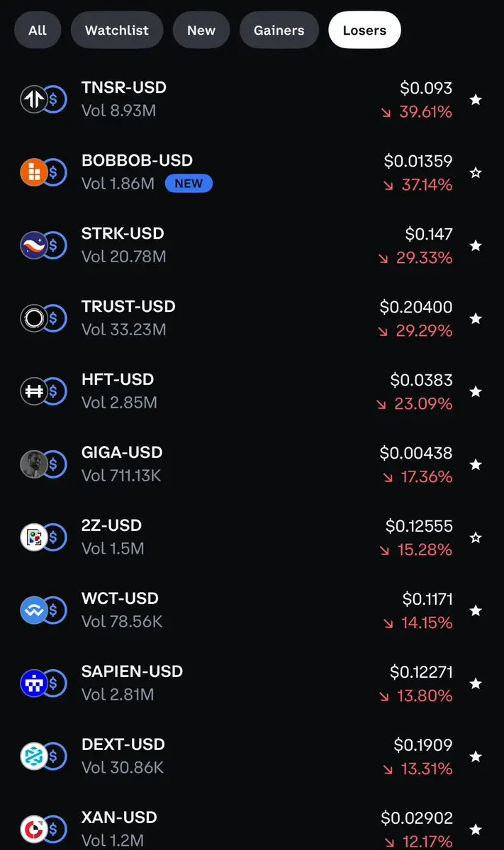Show the All markets tab
Image resolution: width=504 pixels, height=850 pixels.
point(38,30)
